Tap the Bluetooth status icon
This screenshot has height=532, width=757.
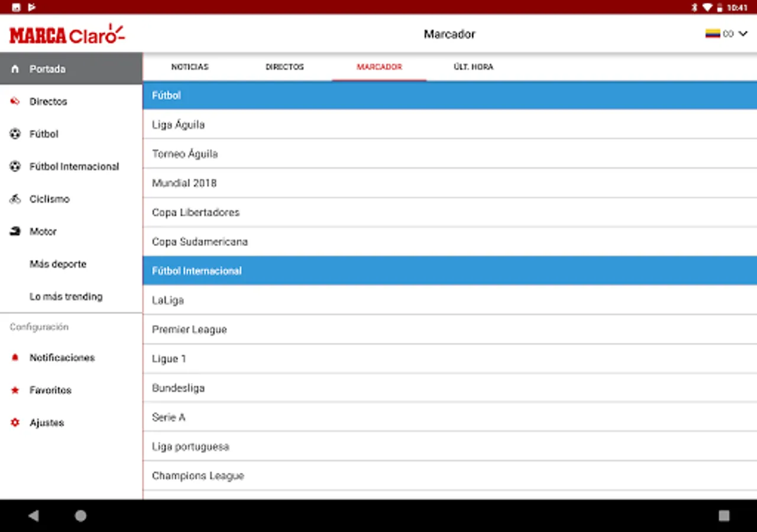[x=695, y=8]
